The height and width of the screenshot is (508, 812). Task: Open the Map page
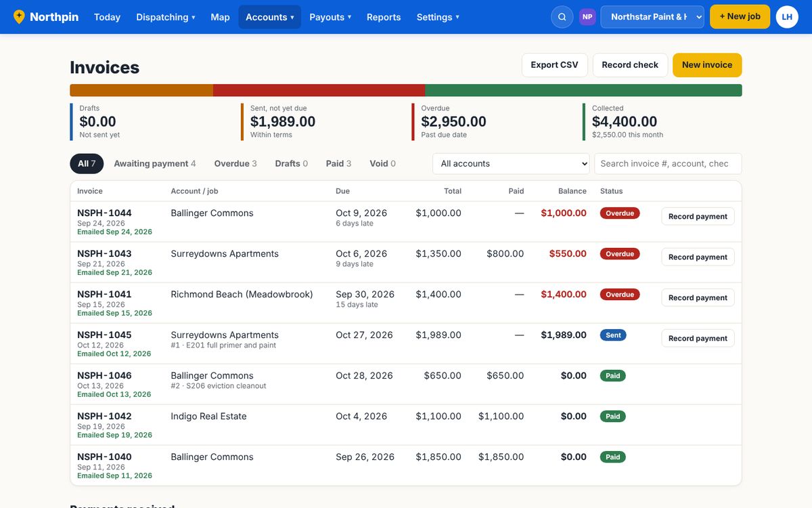220,17
